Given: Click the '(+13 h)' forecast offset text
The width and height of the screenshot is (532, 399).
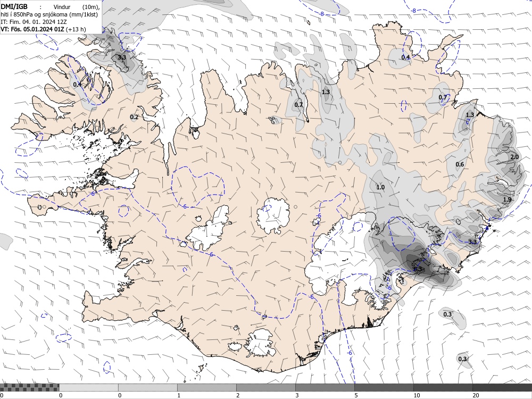Looking at the screenshot, I should point(76,29).
